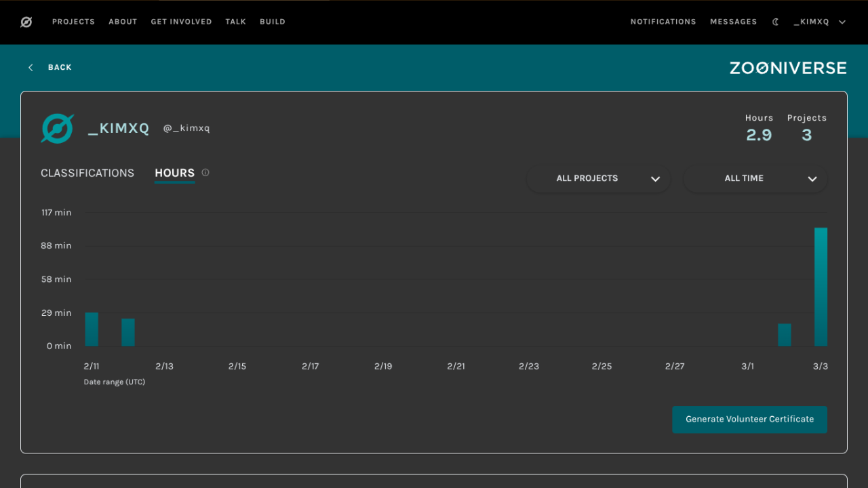Click the back arrow chevron icon
The image size is (868, 488).
[31, 68]
